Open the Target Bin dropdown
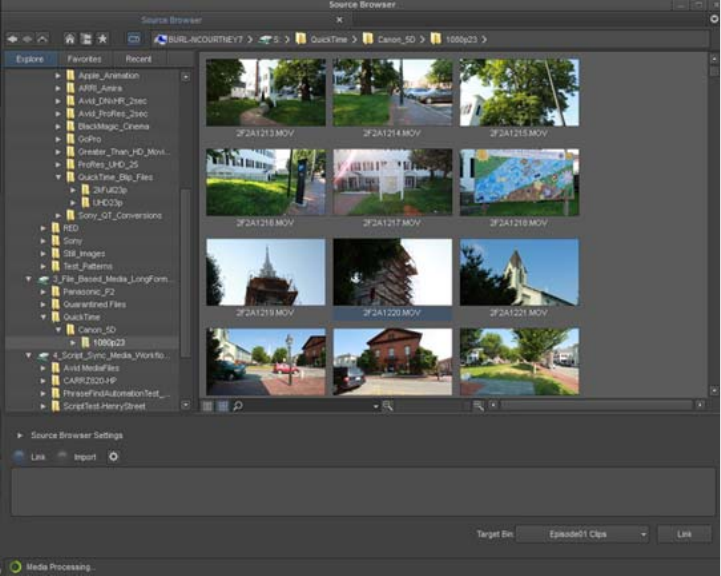Image resolution: width=721 pixels, height=576 pixels. [x=583, y=534]
